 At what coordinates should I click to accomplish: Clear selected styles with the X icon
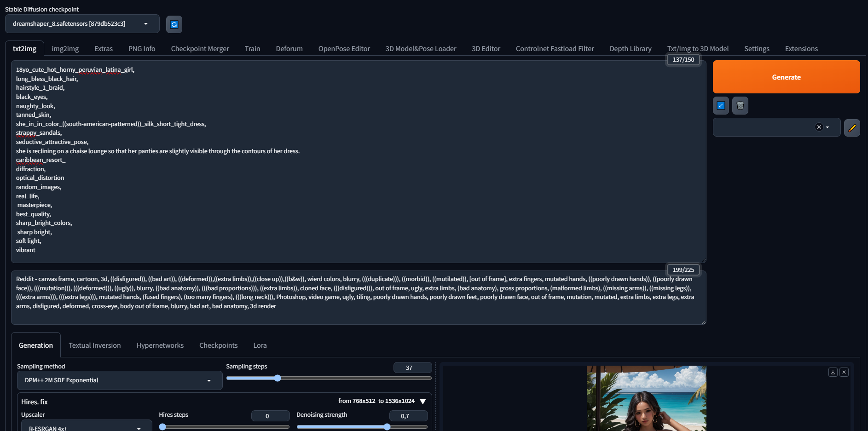coord(819,127)
